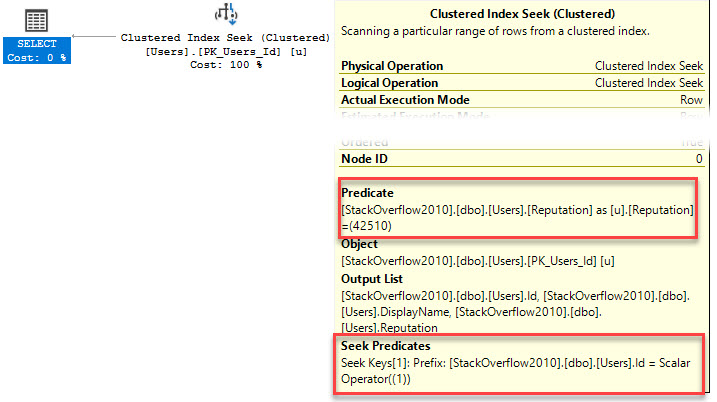
Task: Click the SELECT operator table icon
Action: point(36,19)
